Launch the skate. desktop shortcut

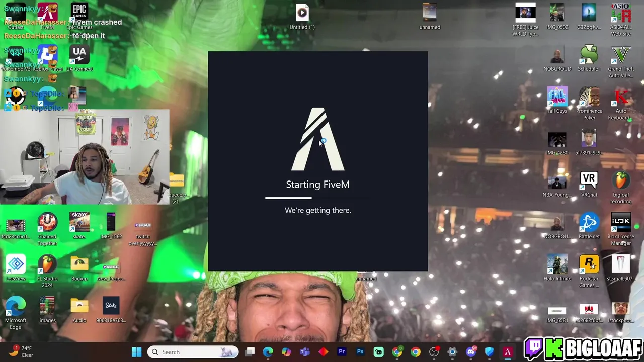point(79,226)
